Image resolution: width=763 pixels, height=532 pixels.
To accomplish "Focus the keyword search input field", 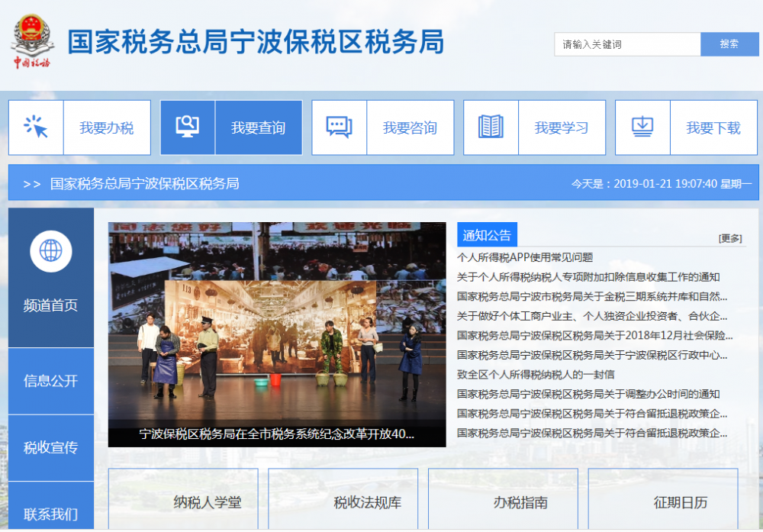I will (627, 44).
